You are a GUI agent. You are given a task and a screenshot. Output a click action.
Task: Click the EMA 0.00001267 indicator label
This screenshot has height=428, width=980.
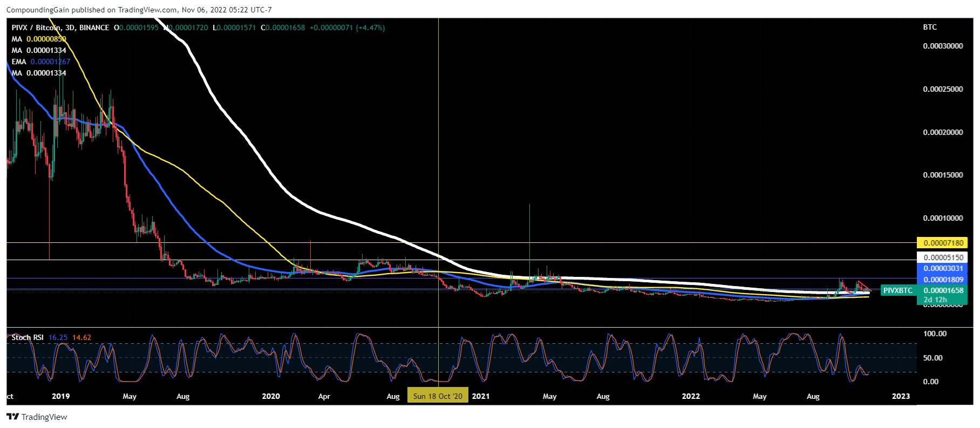[41, 62]
